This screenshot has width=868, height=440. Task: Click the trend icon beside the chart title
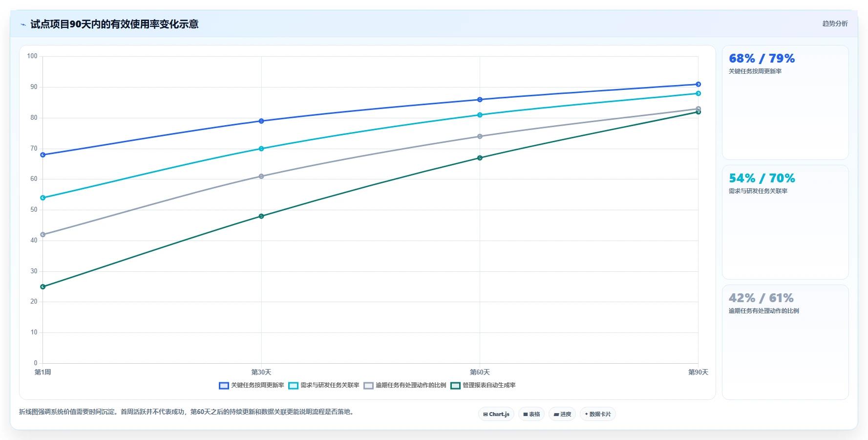23,24
